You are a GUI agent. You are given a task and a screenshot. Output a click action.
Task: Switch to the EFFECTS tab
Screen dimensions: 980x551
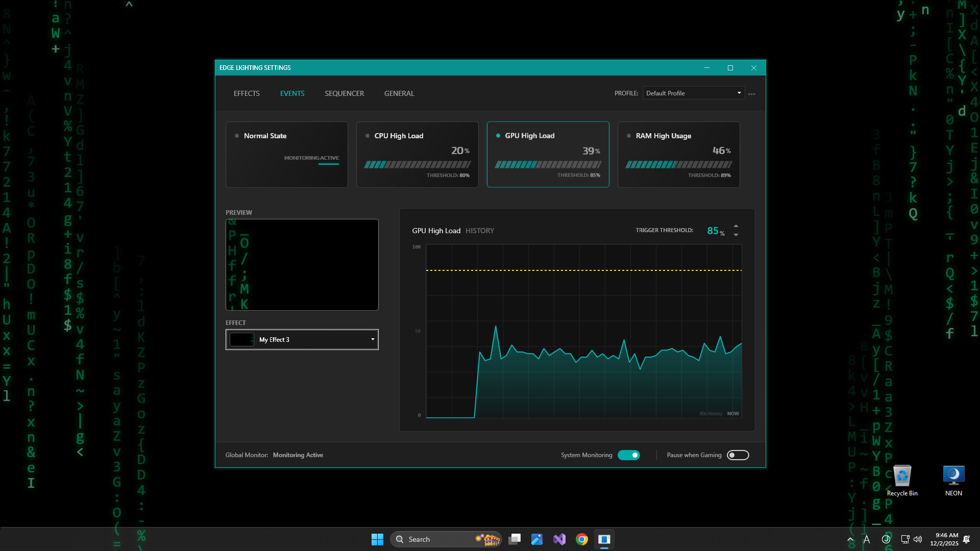246,93
